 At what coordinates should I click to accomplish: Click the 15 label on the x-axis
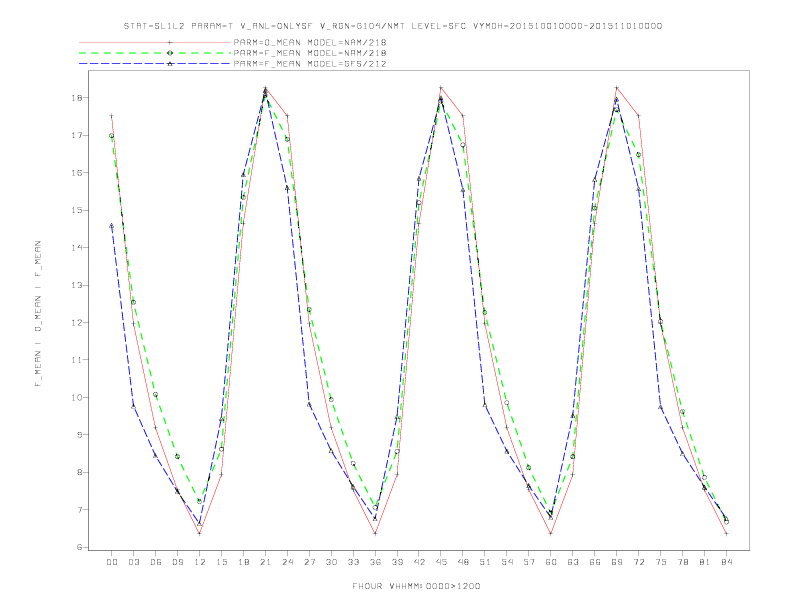click(x=221, y=562)
